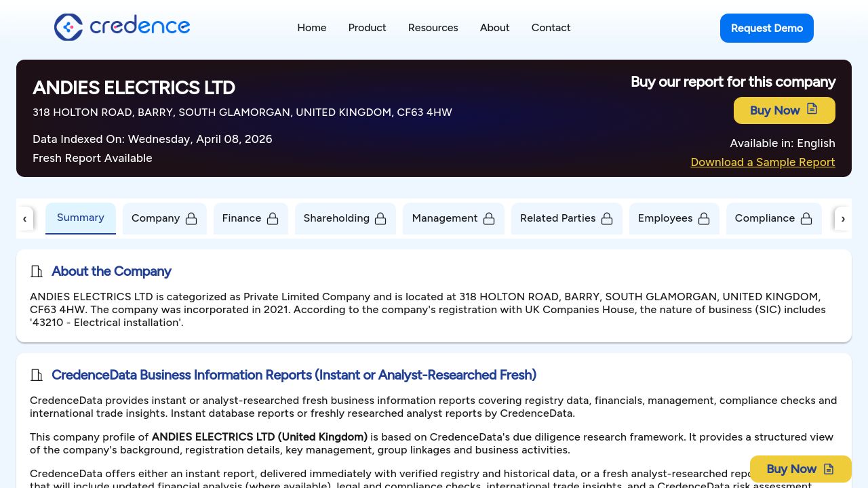The height and width of the screenshot is (488, 868).
Task: Click bold ANDIES ELECTRICS LTD (United Kingdom) text
Action: click(x=260, y=437)
